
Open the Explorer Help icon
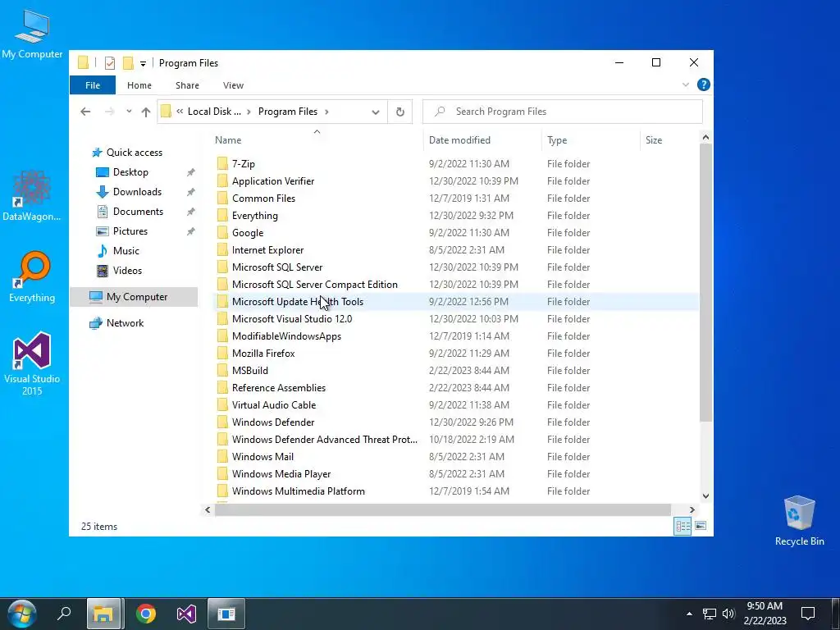703,84
